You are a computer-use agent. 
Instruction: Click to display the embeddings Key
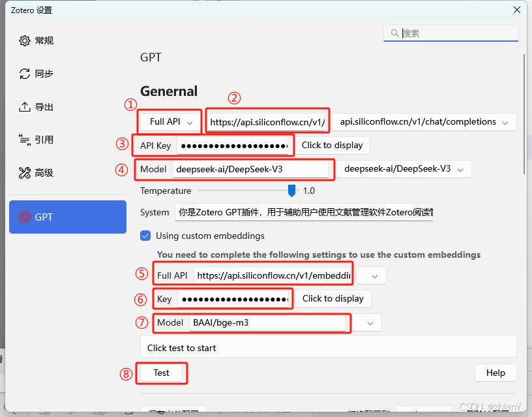click(333, 298)
